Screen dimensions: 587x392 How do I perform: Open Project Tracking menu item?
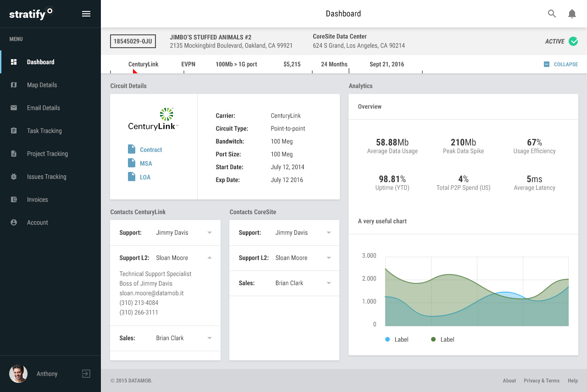(50, 154)
